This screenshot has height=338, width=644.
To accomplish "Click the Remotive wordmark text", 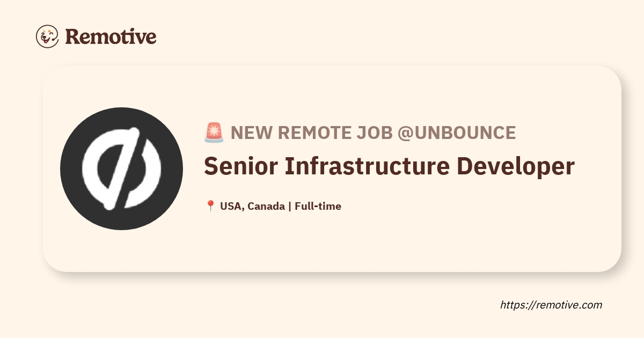I will [111, 36].
